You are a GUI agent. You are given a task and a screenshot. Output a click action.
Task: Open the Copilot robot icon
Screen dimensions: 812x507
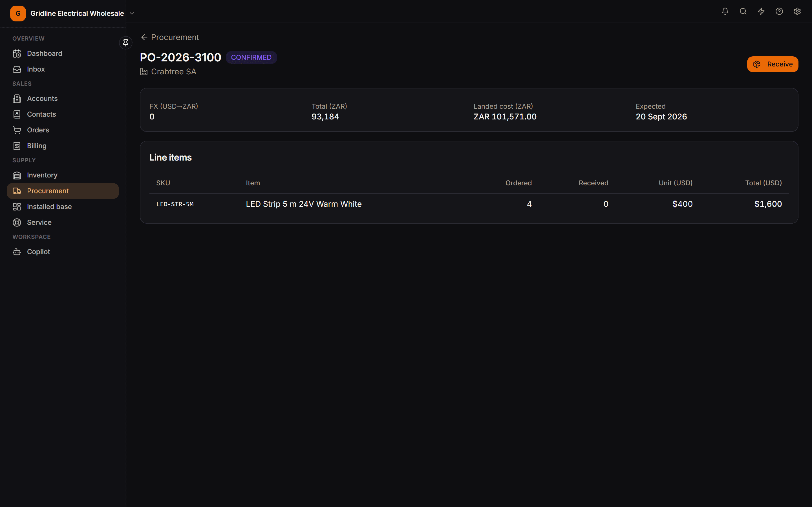[17, 252]
